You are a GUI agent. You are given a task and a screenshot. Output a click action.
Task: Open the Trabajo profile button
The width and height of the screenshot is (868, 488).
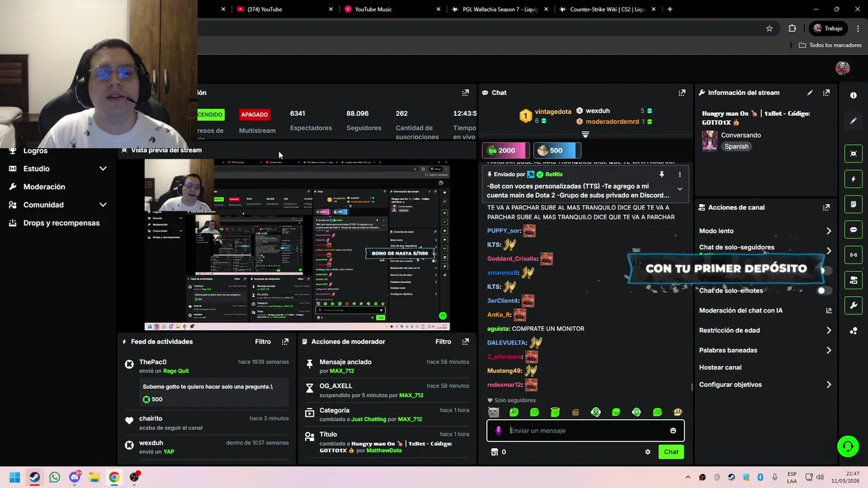point(828,28)
